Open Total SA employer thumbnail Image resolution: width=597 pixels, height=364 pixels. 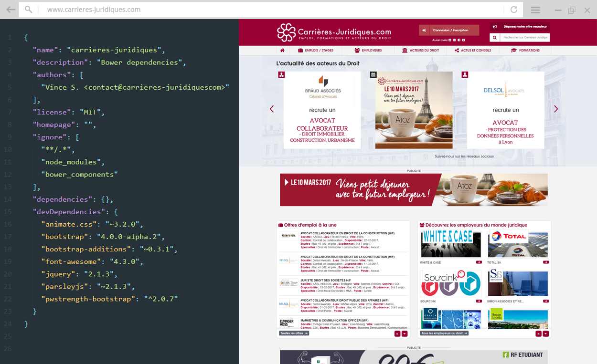518,244
